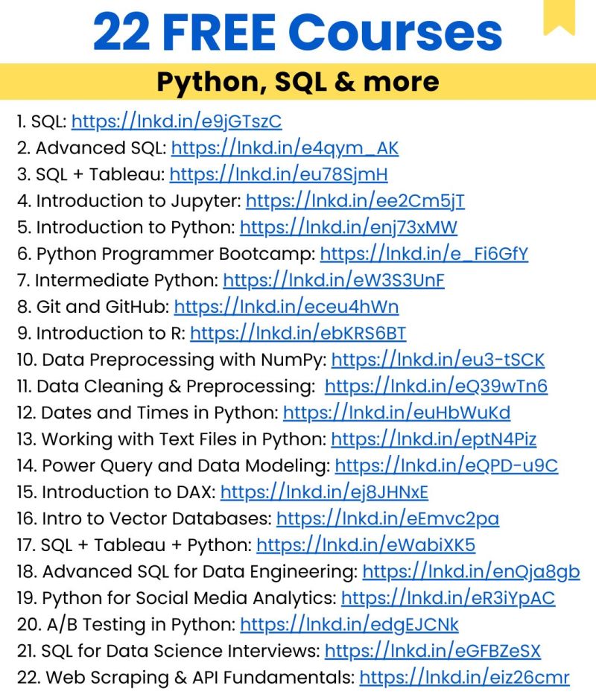Open the A/B Testing in Python link
596x700 pixels.
tap(349, 625)
